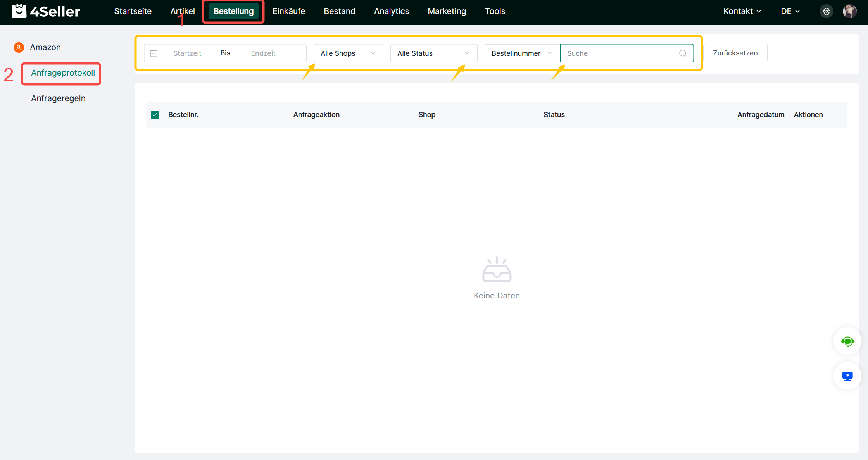
Task: Expand the Alle Shops dropdown
Action: click(x=348, y=53)
